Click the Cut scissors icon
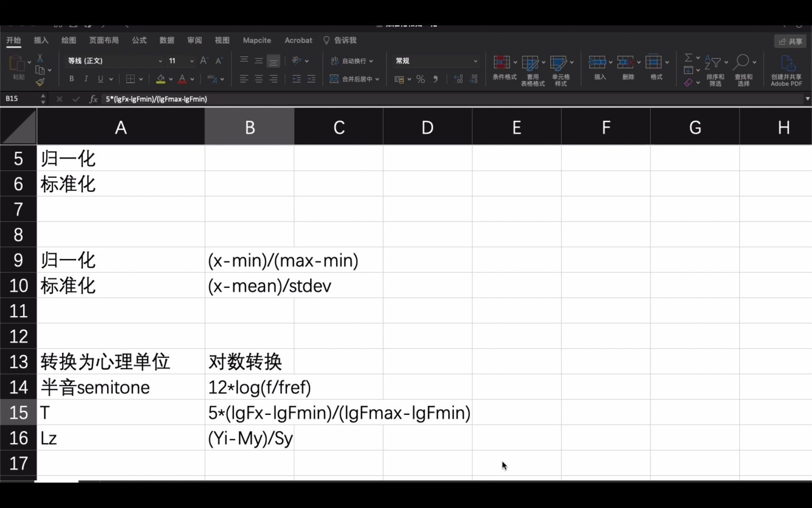 point(40,58)
